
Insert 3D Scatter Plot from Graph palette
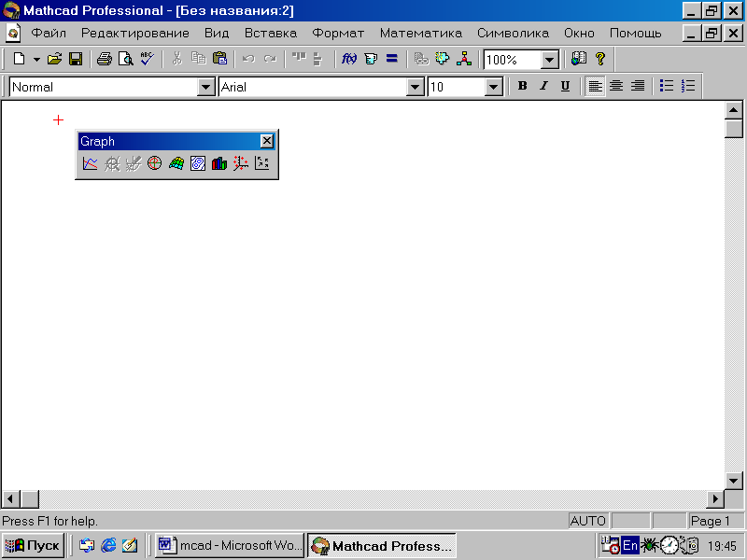[241, 164]
